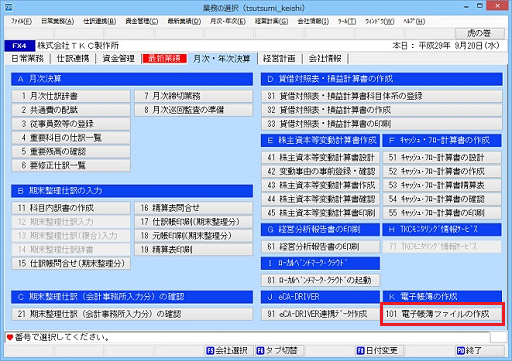Click the number input box

coord(498,337)
